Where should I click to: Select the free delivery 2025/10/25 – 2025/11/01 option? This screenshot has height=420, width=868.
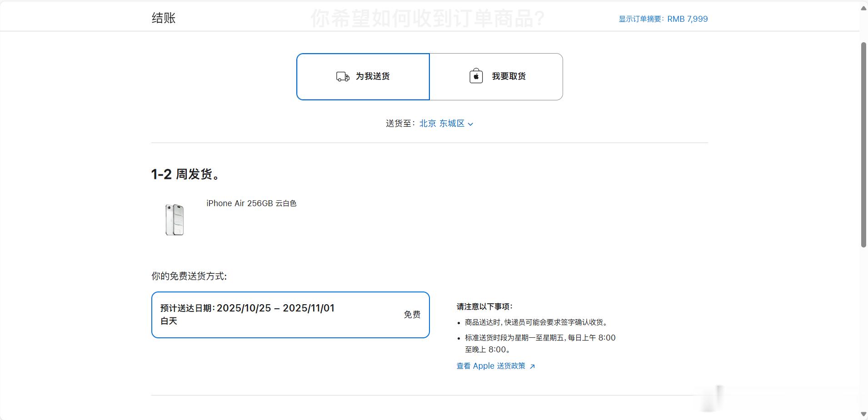click(x=290, y=315)
